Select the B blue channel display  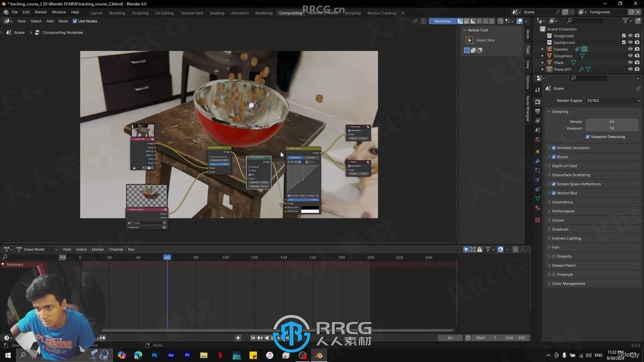tap(493, 21)
